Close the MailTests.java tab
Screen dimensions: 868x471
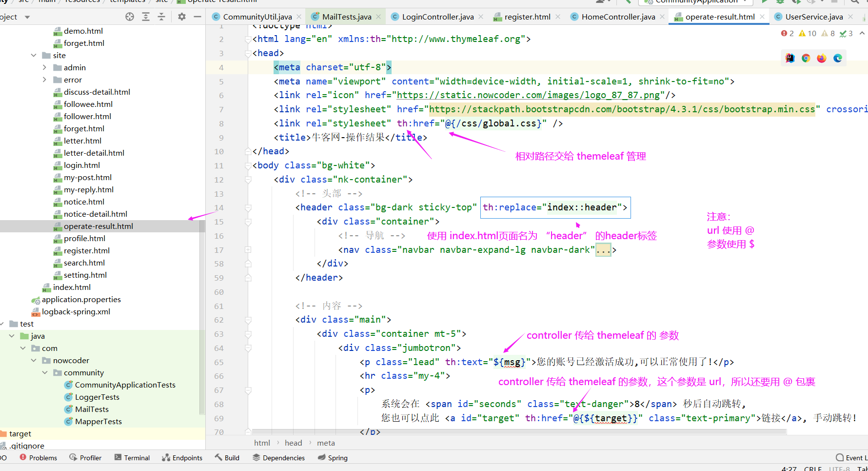[x=378, y=17]
